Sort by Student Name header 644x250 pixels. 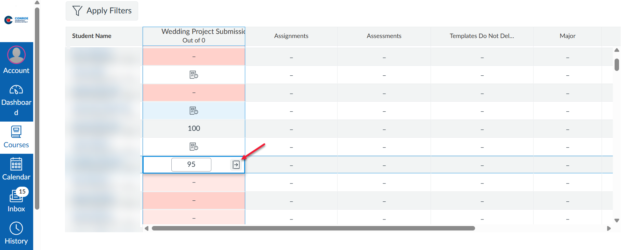tap(92, 36)
